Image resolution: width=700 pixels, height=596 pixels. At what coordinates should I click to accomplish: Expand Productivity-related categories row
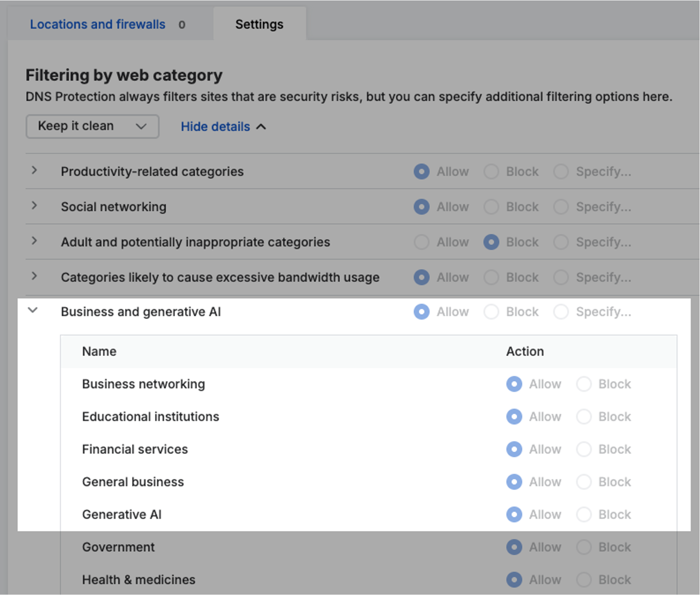[34, 171]
